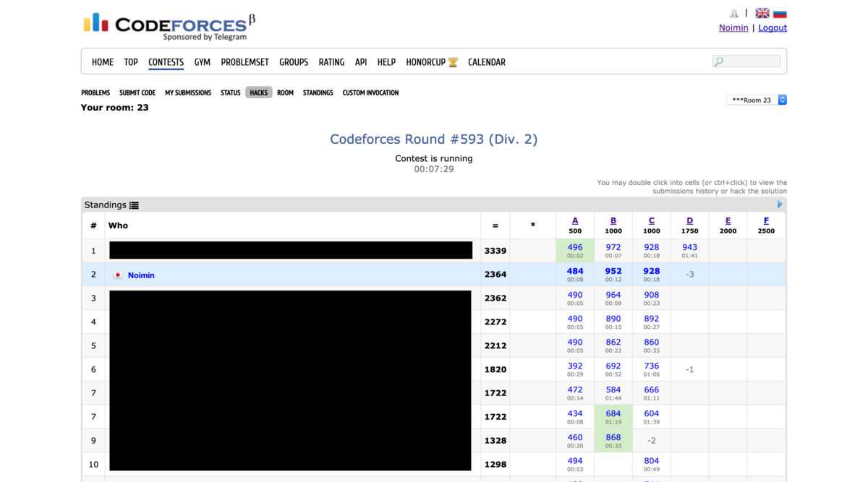
Task: Select total score 1820
Action: tap(495, 369)
